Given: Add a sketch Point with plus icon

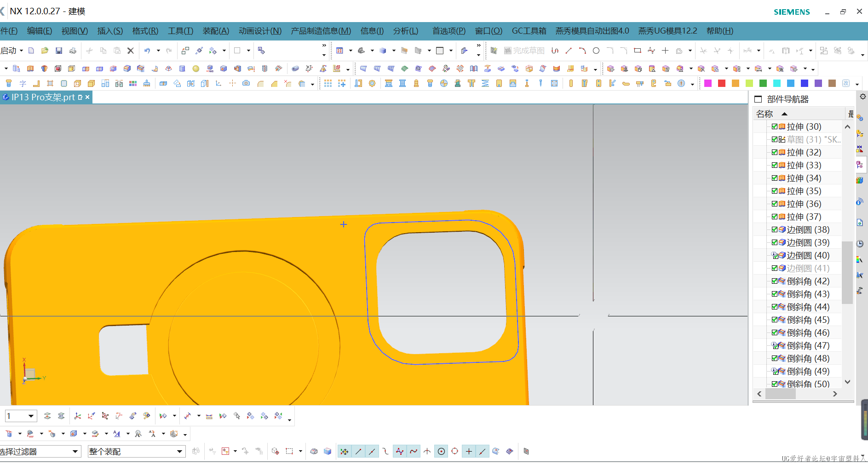Looking at the screenshot, I should 665,51.
